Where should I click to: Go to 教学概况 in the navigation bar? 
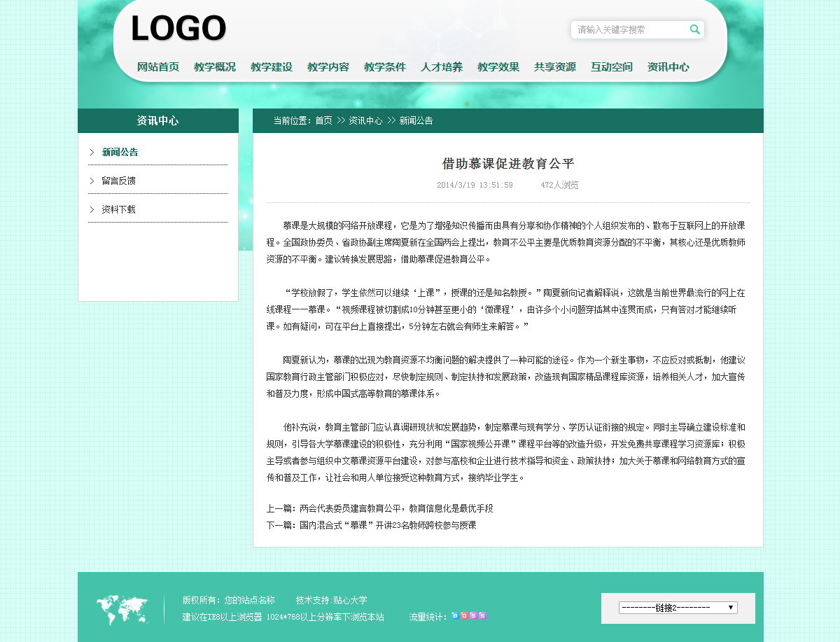[215, 67]
